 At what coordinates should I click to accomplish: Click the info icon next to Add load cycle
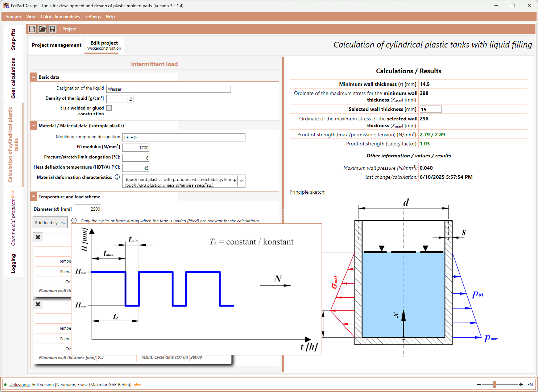[74, 220]
